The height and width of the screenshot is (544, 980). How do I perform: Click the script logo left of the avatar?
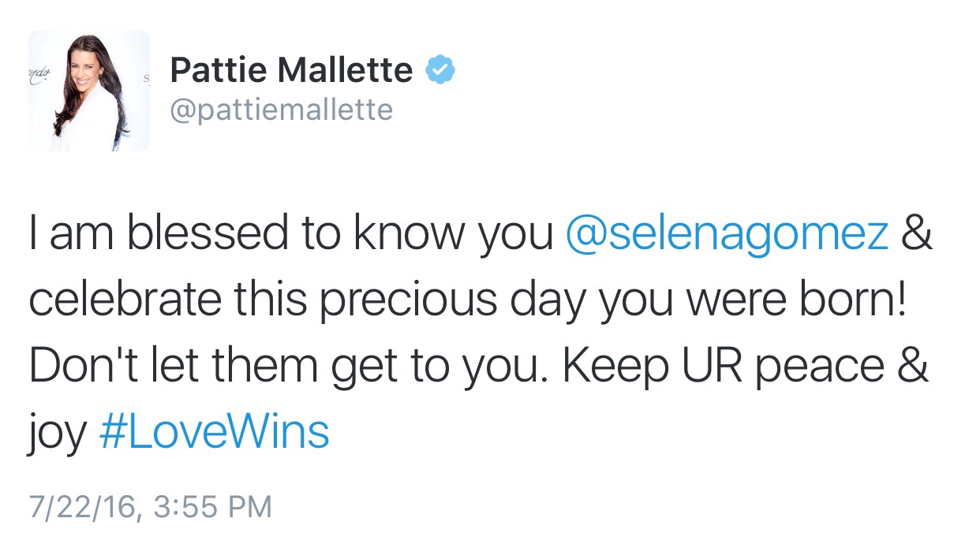pos(37,69)
